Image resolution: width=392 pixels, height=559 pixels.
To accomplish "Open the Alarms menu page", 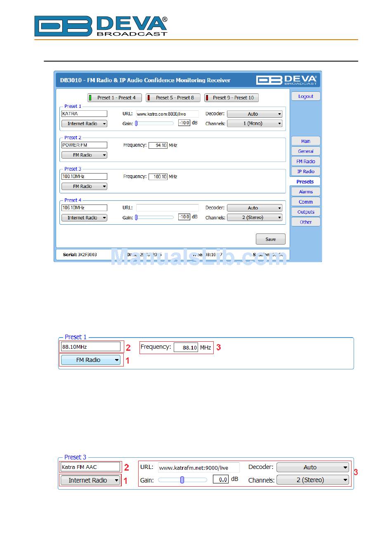I will (306, 192).
